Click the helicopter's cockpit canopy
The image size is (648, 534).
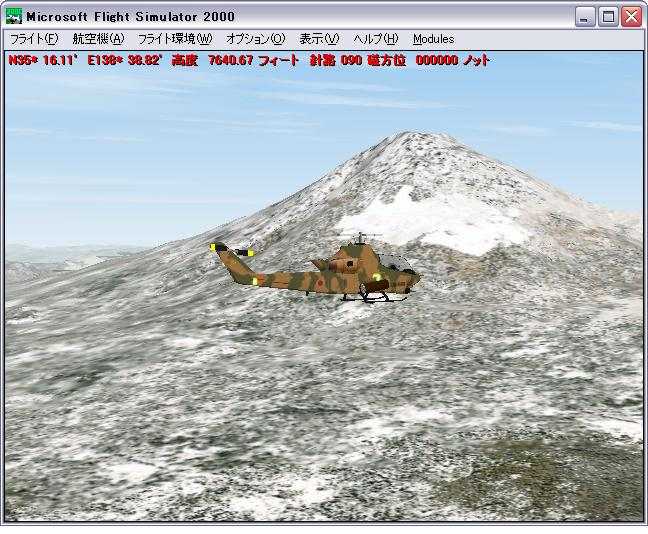pyautogui.click(x=394, y=264)
